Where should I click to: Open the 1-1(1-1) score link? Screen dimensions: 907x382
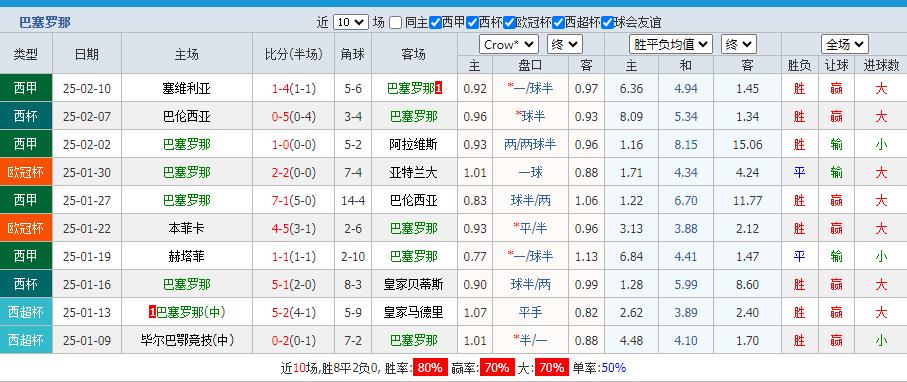294,256
